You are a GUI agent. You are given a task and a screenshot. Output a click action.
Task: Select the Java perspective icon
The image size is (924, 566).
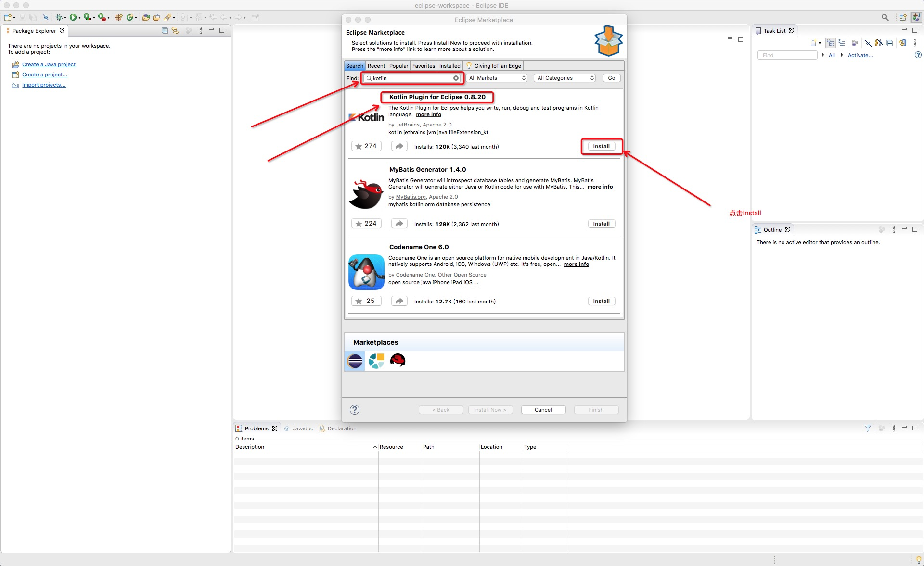point(916,17)
